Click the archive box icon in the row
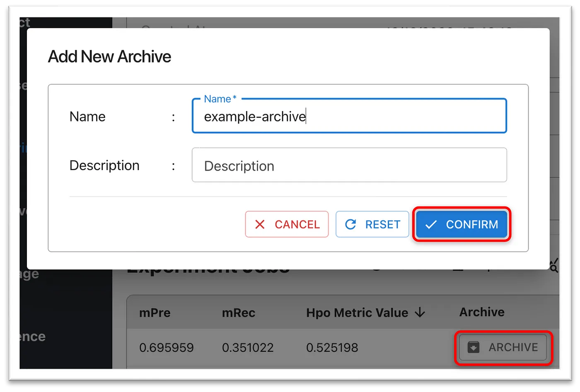This screenshot has height=392, width=580. pyautogui.click(x=473, y=347)
